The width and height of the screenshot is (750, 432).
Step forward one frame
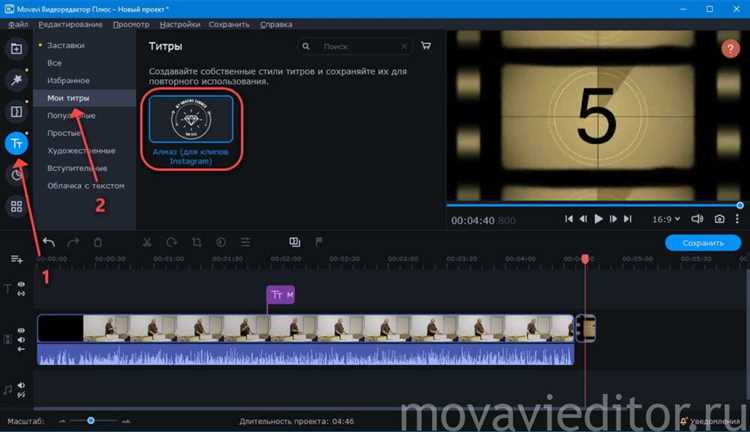tap(613, 219)
